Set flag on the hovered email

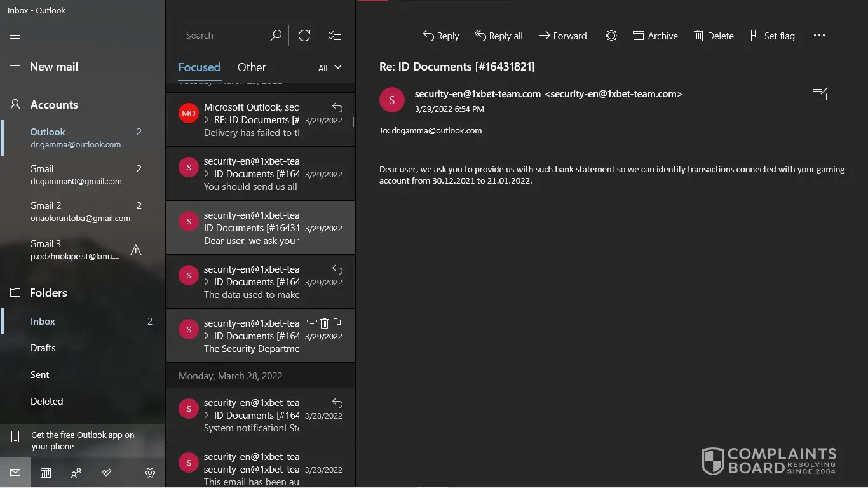[x=337, y=323]
